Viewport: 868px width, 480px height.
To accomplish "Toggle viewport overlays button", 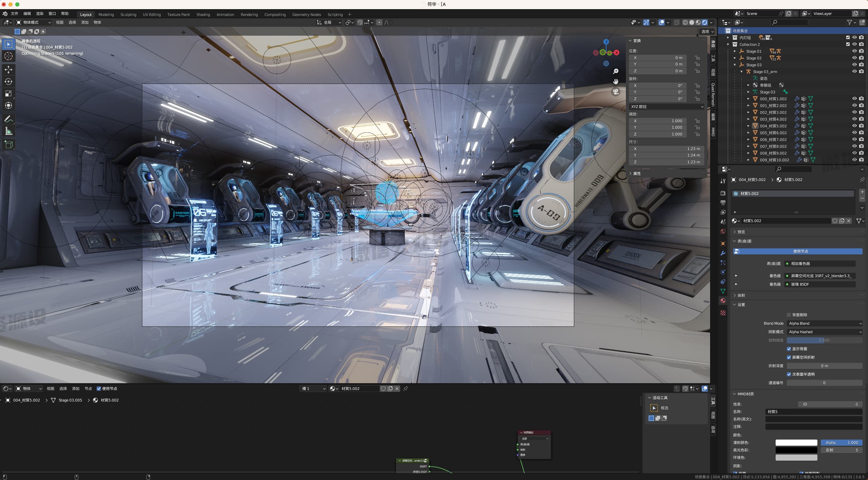I will pyautogui.click(x=662, y=22).
